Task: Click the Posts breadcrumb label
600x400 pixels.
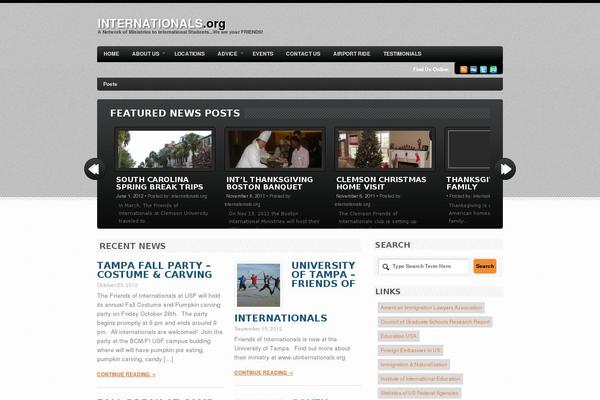Action: coord(110,84)
